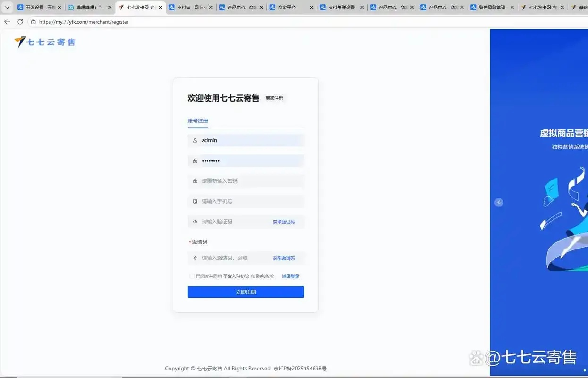588x378 pixels.
Task: Click the 请输入手机号 phone number field
Action: [x=246, y=201]
